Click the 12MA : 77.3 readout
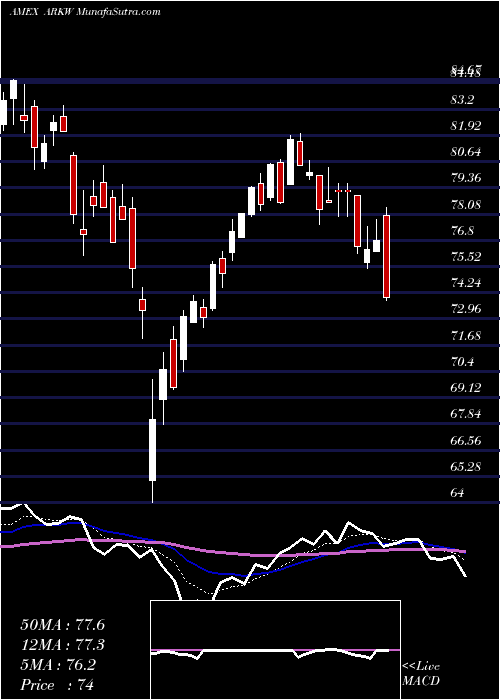The image size is (500, 700). [63, 645]
